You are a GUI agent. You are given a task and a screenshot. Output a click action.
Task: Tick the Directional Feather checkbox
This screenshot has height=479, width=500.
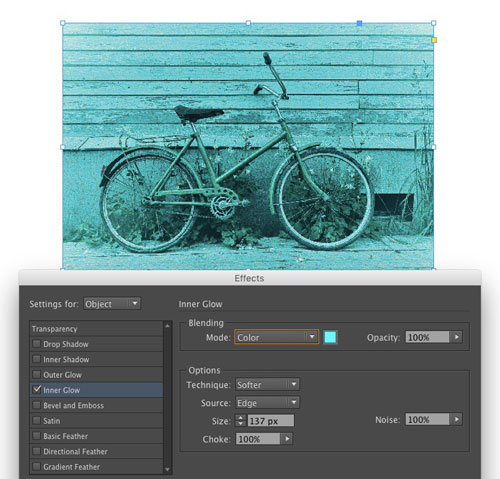[x=37, y=451]
